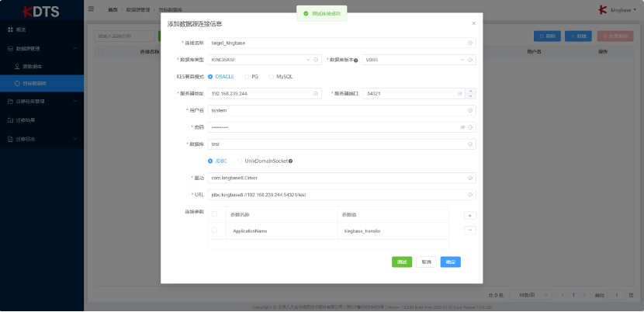The width and height of the screenshot is (644, 312).
Task: Click the Kingbase logo in top-right
Action: (602, 10)
